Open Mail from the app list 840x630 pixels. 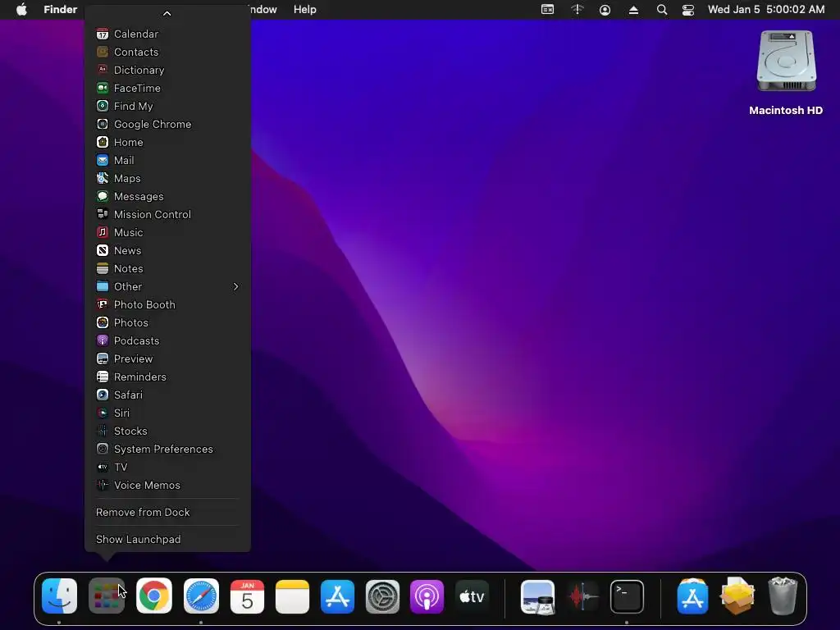pos(167,160)
